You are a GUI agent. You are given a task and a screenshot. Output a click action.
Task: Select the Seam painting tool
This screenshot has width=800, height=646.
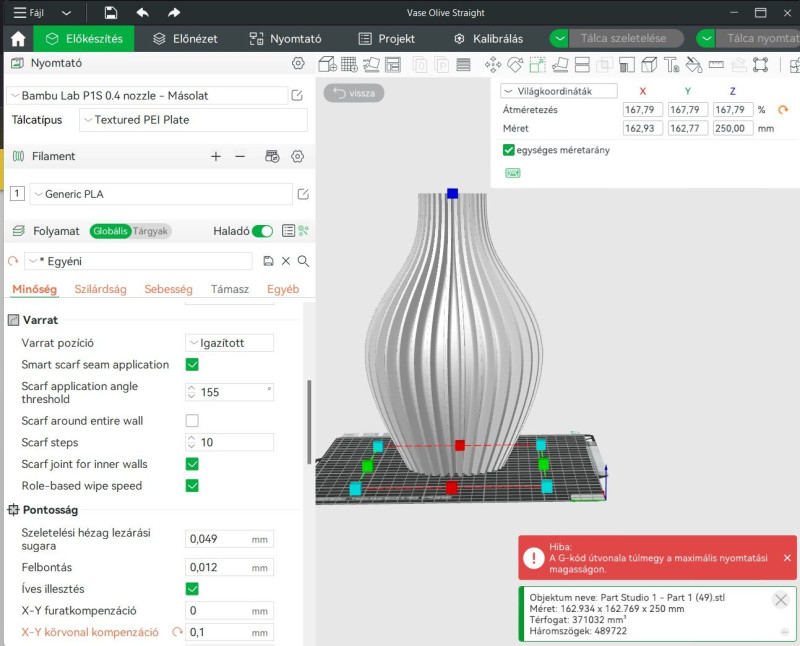click(649, 64)
